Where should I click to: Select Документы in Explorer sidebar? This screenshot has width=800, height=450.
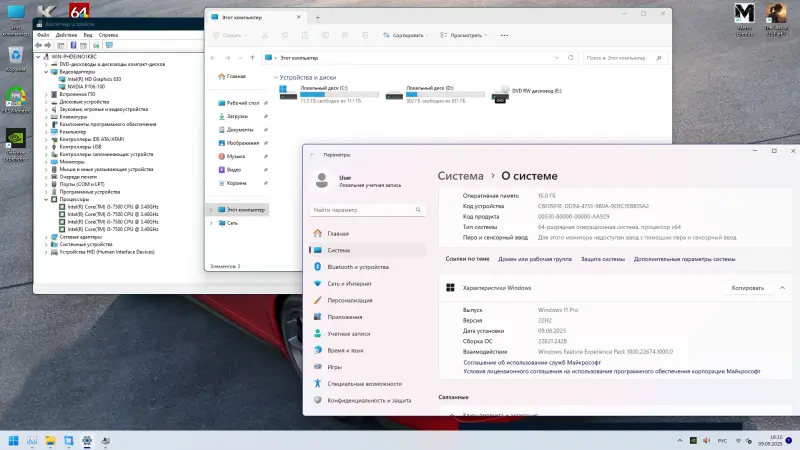coord(240,130)
